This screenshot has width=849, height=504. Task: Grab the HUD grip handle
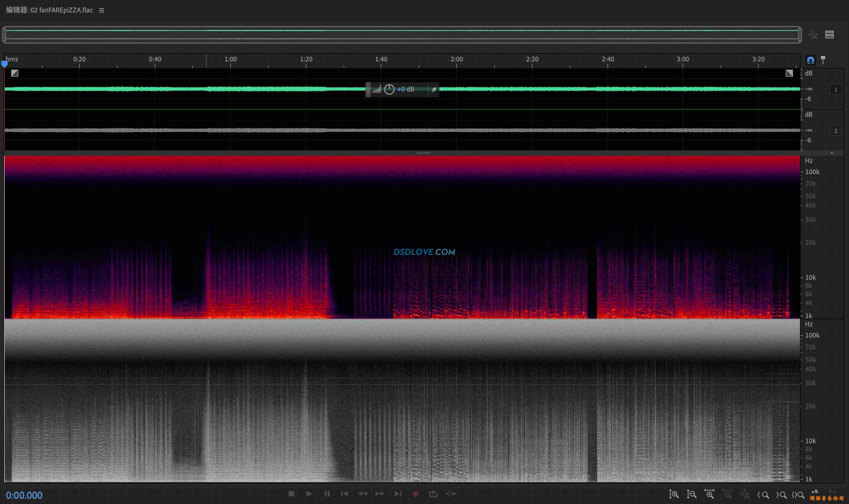tap(368, 90)
